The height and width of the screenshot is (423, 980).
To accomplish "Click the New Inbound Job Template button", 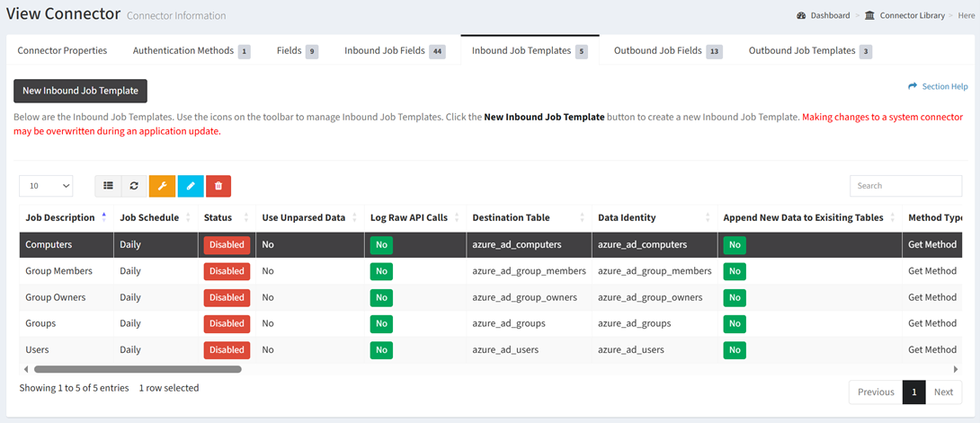I will (x=80, y=91).
